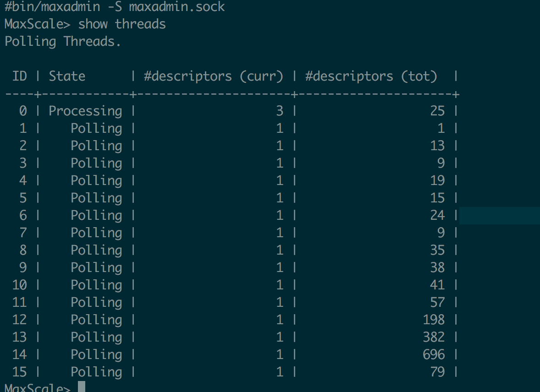The height and width of the screenshot is (392, 540).
Task: Click the current descriptors value 3
Action: 280,111
